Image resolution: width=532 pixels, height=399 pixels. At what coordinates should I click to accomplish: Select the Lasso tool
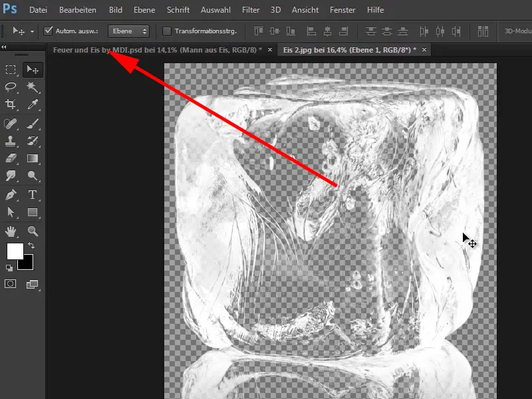pos(11,87)
